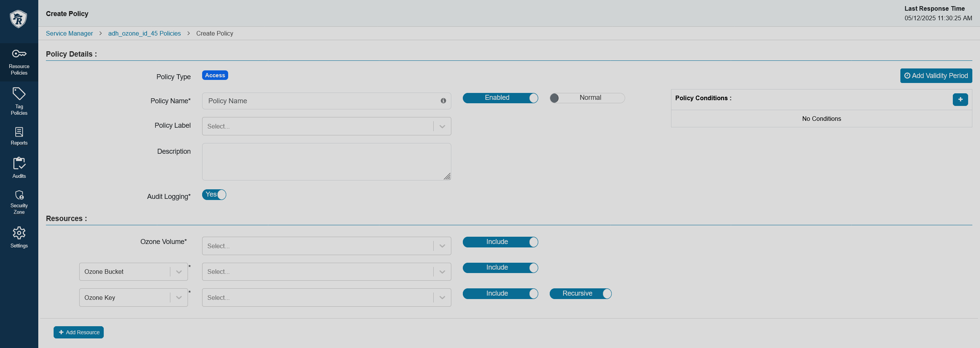This screenshot has height=348, width=980.
Task: Add a policy condition with plus button
Action: 960,99
